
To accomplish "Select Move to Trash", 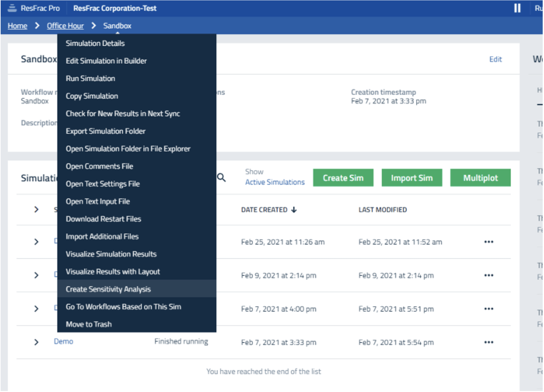I will (x=137, y=324).
